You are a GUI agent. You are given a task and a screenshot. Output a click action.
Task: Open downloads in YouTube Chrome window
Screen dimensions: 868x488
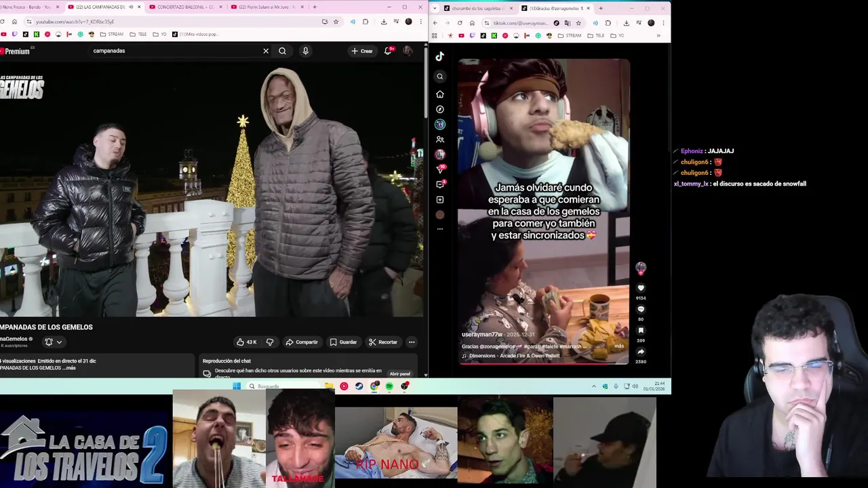coord(384,22)
